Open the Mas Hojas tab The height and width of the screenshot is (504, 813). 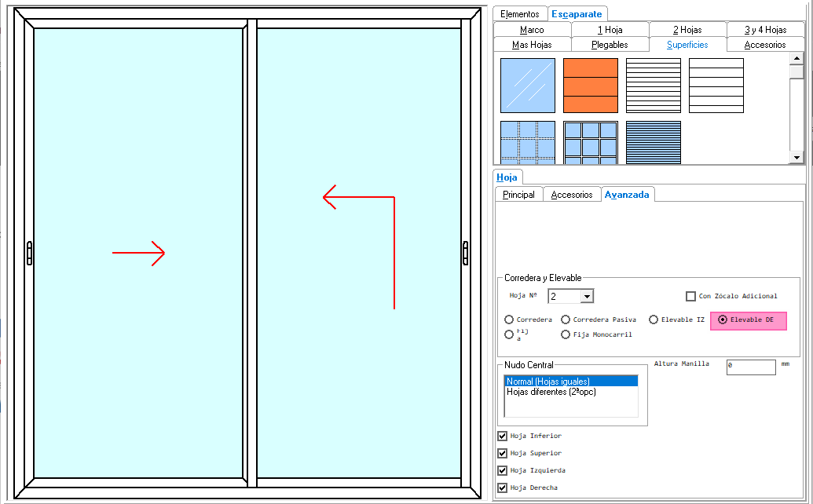(532, 45)
